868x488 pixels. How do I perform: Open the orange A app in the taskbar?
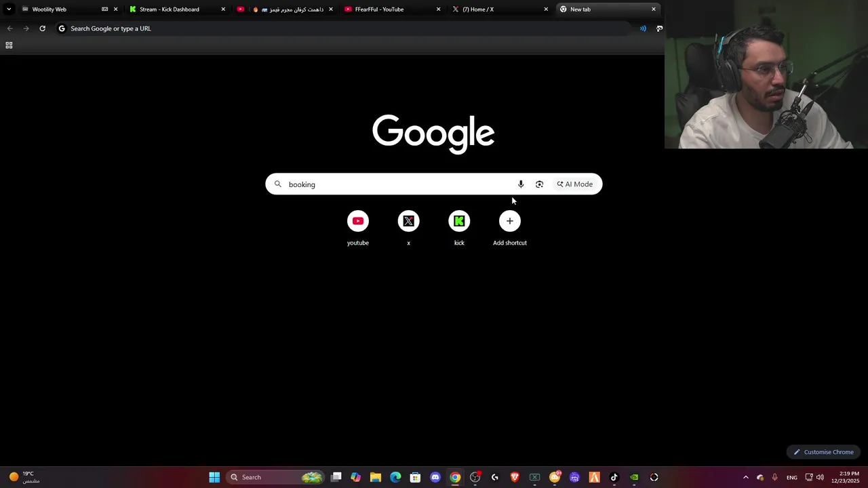tap(594, 477)
